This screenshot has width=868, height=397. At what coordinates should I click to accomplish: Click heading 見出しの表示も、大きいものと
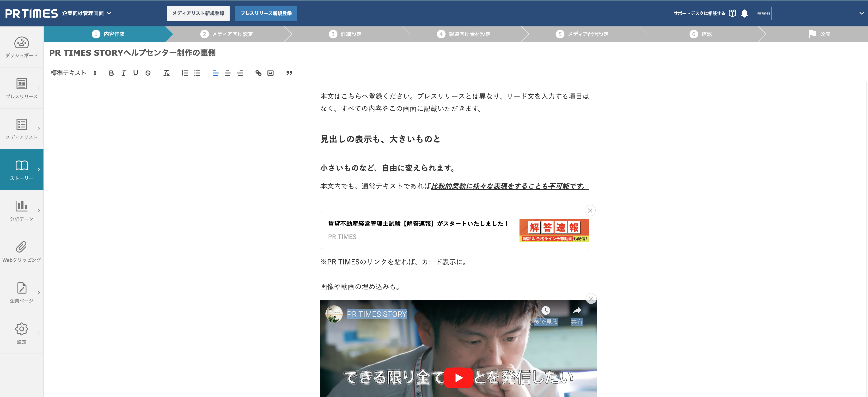click(380, 139)
